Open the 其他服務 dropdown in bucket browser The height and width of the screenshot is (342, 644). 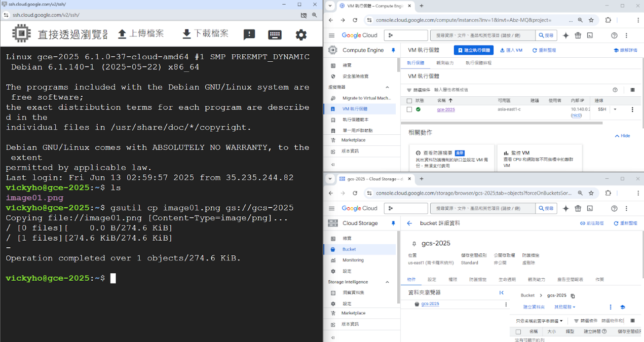(x=564, y=307)
